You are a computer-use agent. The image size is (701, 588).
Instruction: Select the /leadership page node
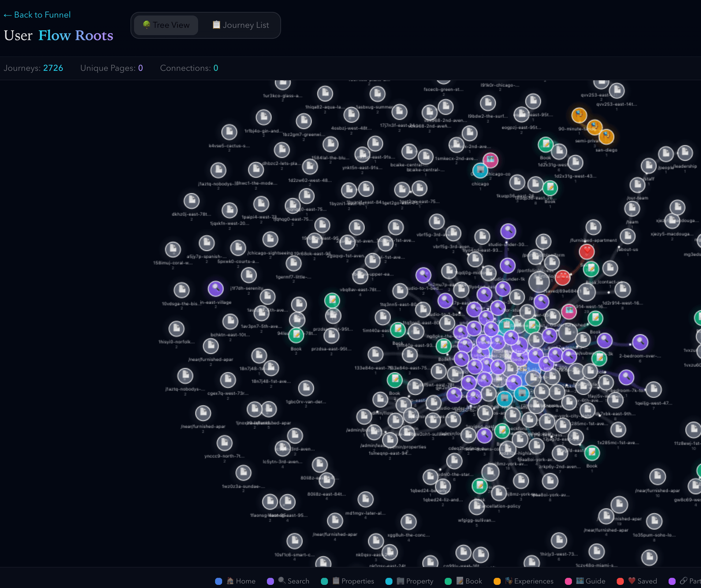coord(685,153)
